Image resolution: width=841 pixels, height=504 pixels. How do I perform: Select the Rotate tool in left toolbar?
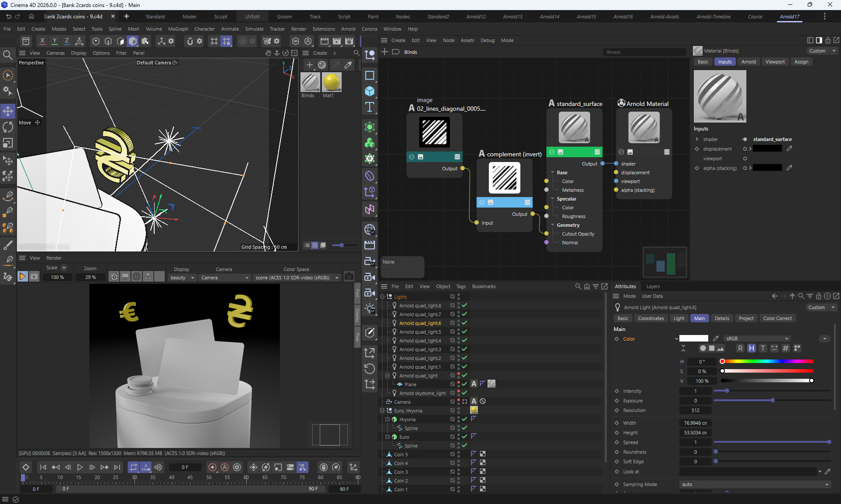(x=8, y=127)
